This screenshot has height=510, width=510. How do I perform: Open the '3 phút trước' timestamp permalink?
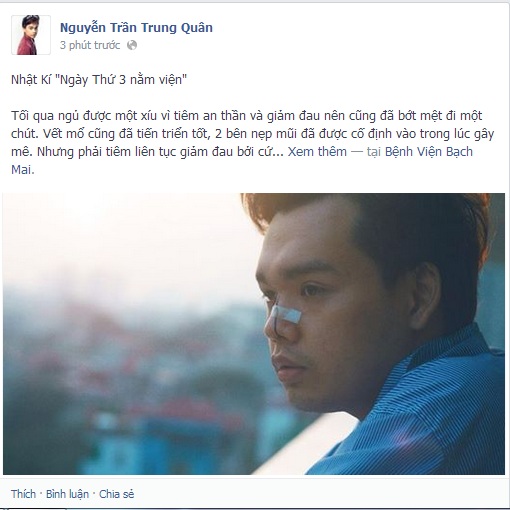point(90,45)
